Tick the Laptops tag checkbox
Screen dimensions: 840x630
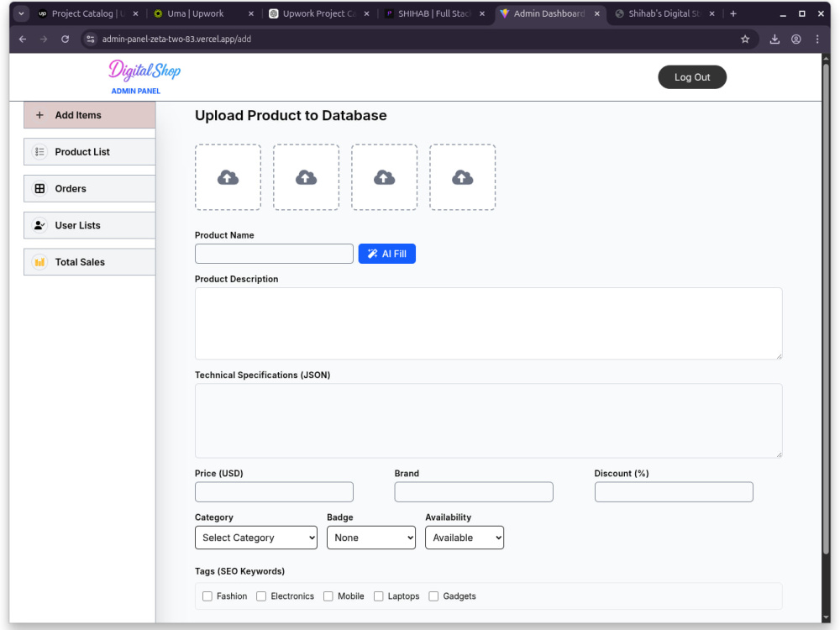pyautogui.click(x=379, y=596)
